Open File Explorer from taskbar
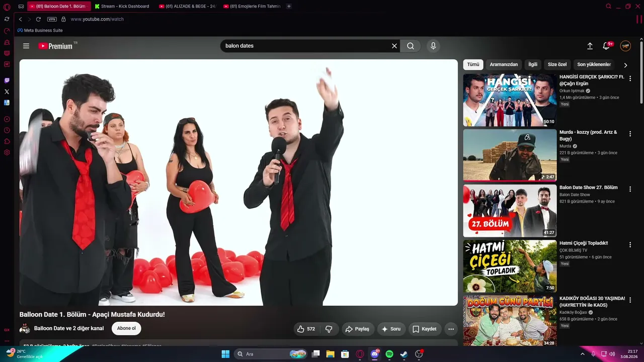 click(x=330, y=354)
